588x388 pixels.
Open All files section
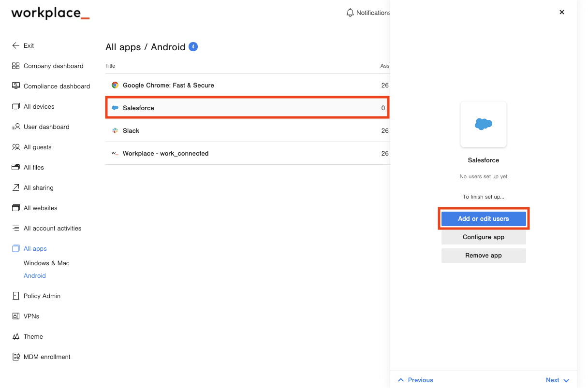[34, 167]
